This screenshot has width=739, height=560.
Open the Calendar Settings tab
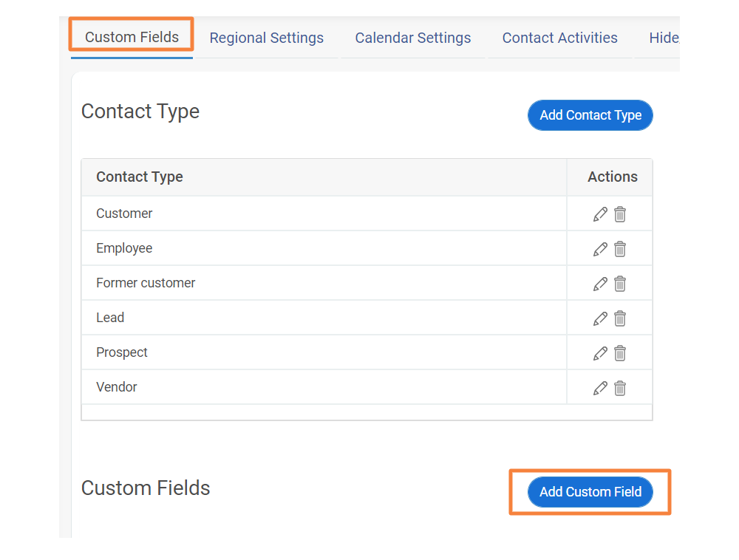[413, 38]
